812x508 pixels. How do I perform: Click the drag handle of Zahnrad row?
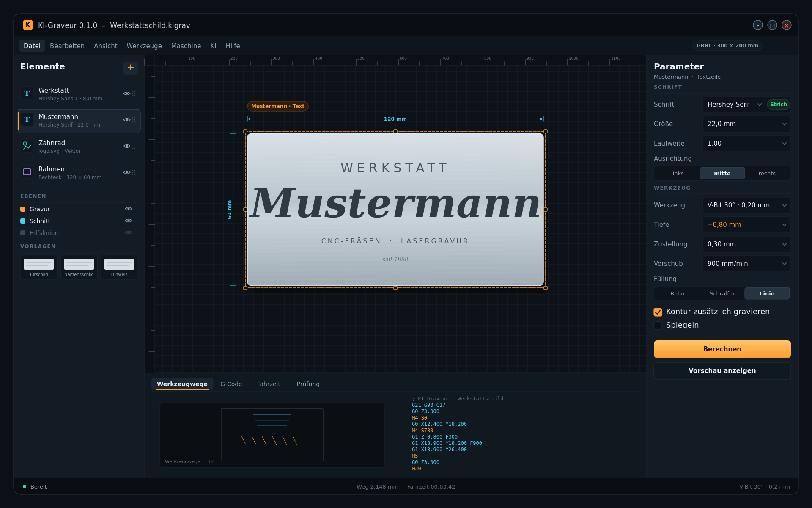(134, 146)
